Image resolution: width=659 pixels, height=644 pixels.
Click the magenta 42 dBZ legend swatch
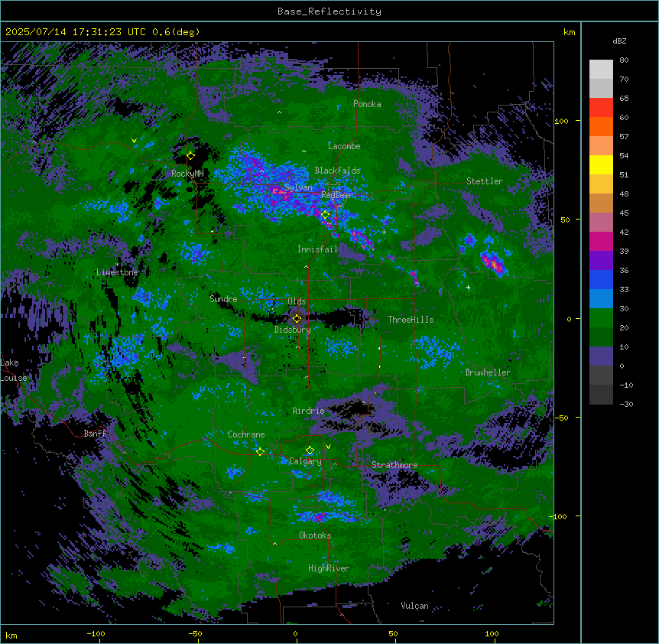[x=601, y=241]
